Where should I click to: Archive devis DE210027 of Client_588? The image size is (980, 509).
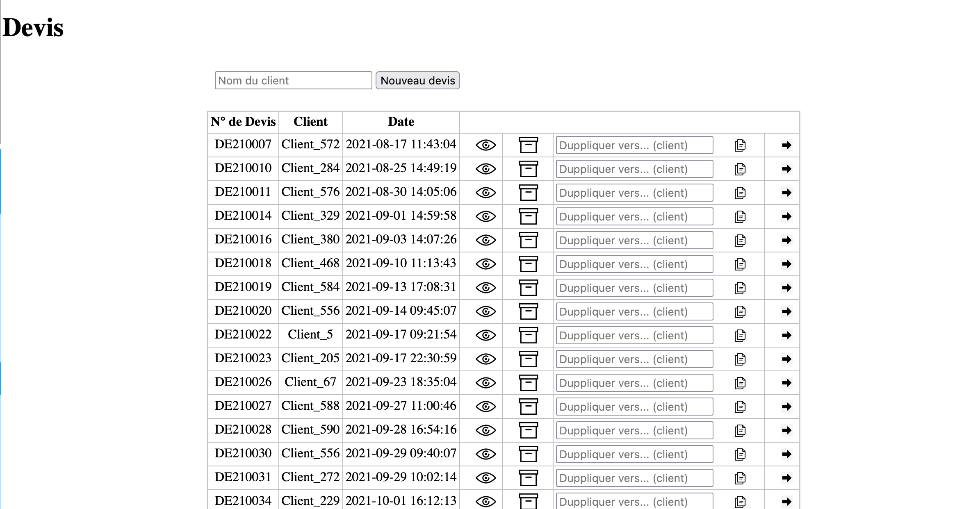click(x=528, y=407)
